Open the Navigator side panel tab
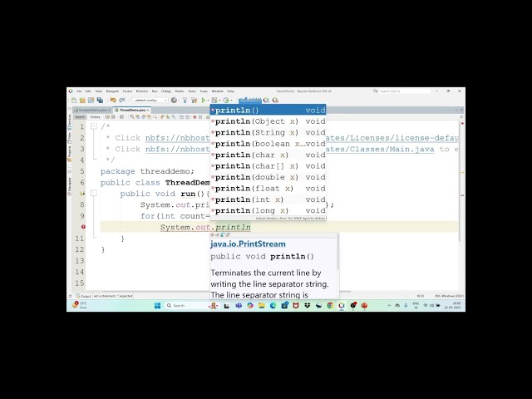The width and height of the screenshot is (532, 399). [70, 186]
